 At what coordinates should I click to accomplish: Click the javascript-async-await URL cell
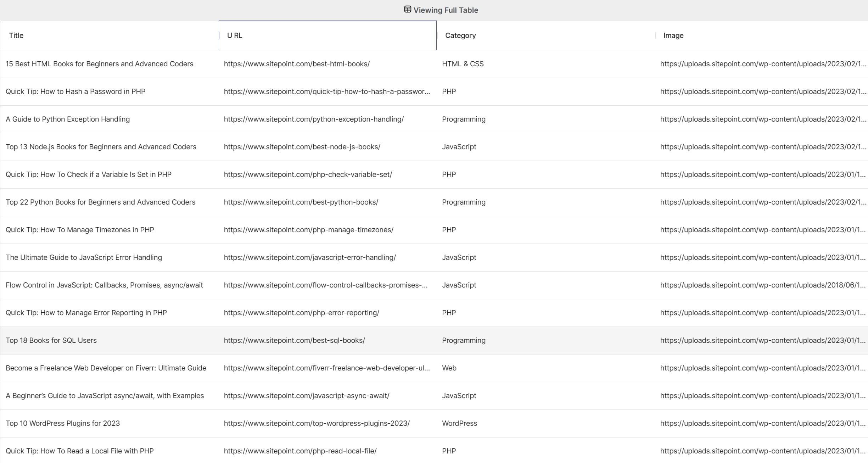click(x=306, y=396)
